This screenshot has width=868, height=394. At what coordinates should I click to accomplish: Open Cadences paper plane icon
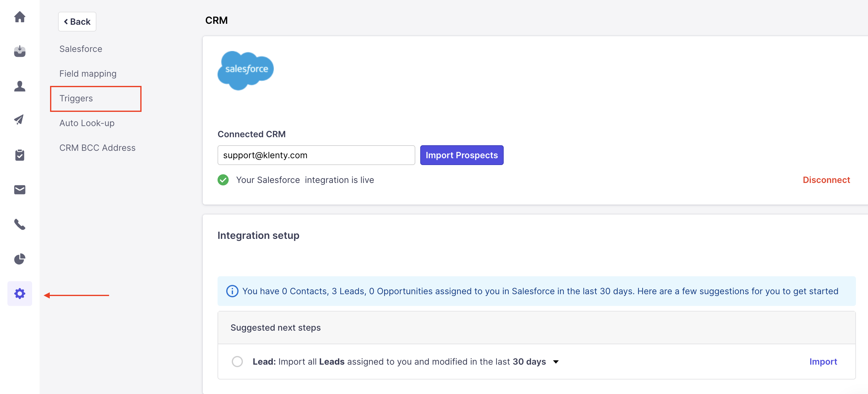[19, 120]
